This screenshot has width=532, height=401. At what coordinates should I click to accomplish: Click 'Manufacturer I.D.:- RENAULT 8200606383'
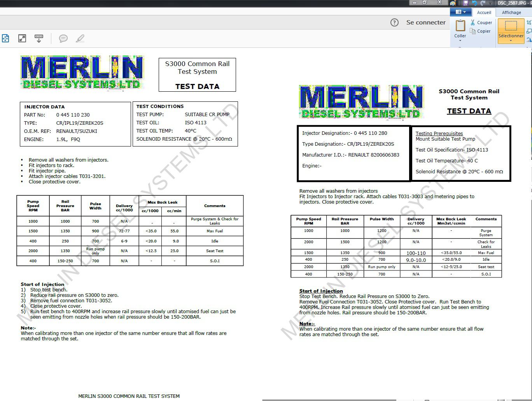pyautogui.click(x=351, y=155)
